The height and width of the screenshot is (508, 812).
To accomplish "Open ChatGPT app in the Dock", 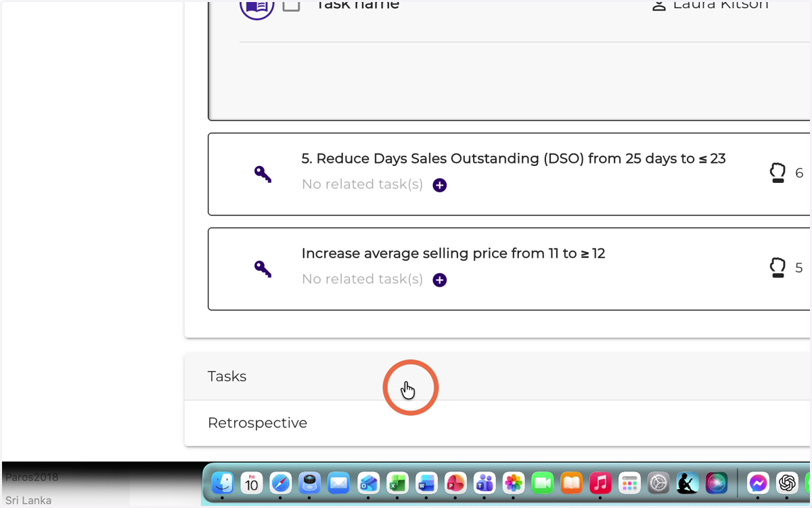I will (787, 483).
